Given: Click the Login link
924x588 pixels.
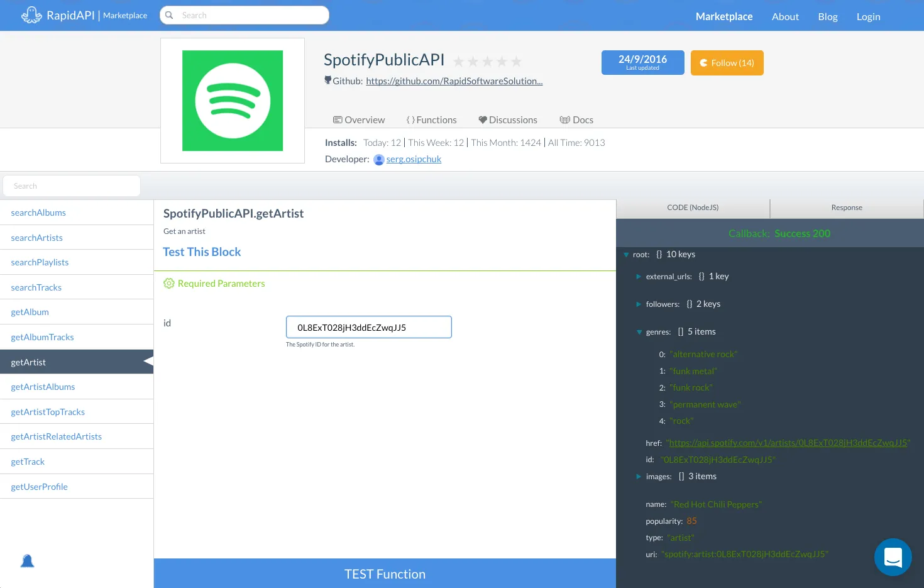Looking at the screenshot, I should [868, 17].
